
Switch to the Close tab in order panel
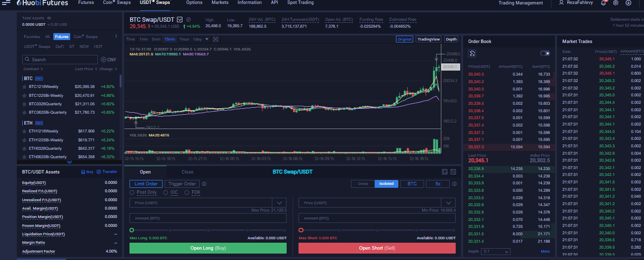[187, 172]
